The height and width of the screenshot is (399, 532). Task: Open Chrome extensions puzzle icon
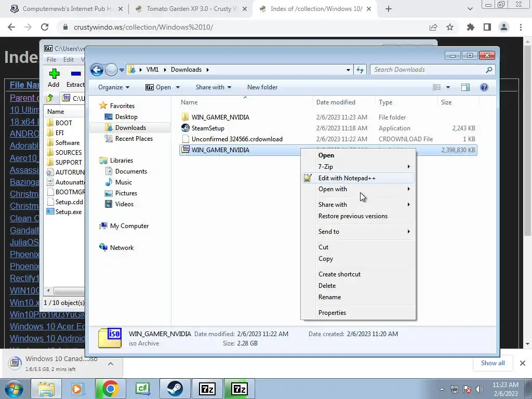[471, 27]
